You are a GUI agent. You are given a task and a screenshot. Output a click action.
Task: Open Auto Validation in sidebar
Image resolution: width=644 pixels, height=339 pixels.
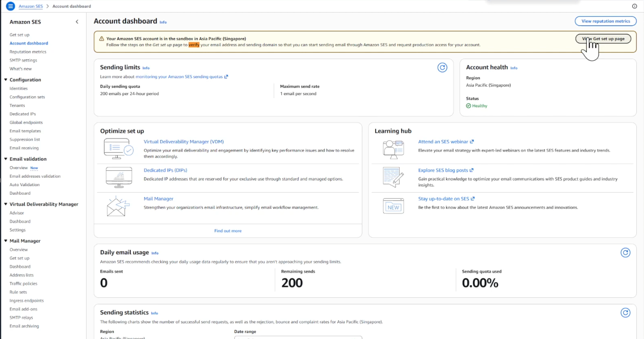[25, 185]
